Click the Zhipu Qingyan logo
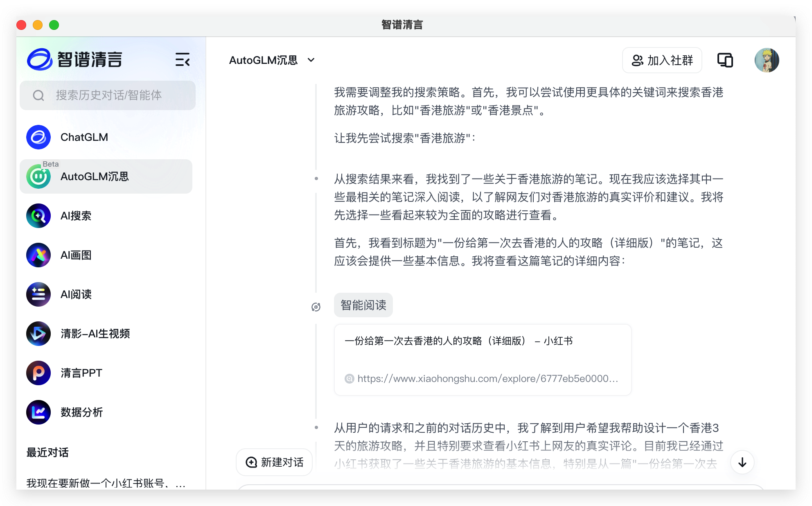Image resolution: width=812 pixels, height=506 pixels. pos(75,60)
